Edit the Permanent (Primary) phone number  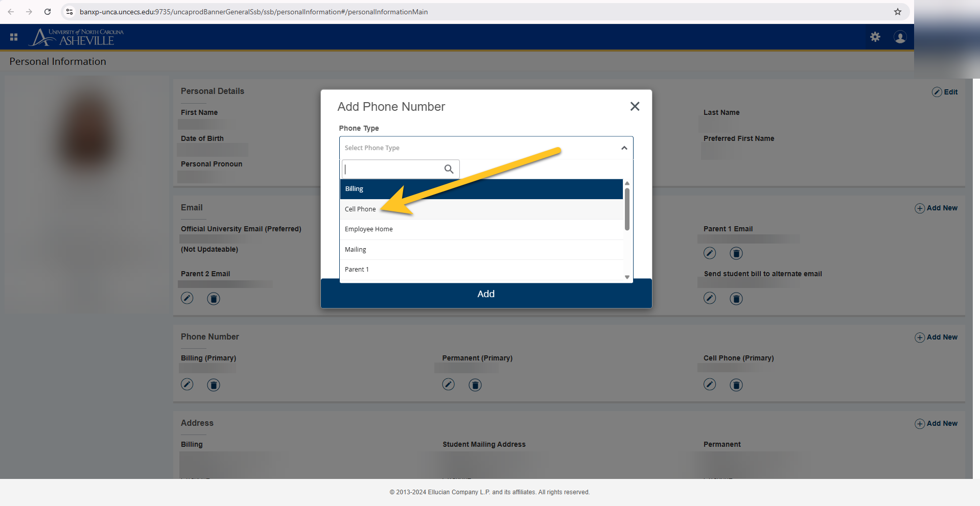[x=448, y=384]
